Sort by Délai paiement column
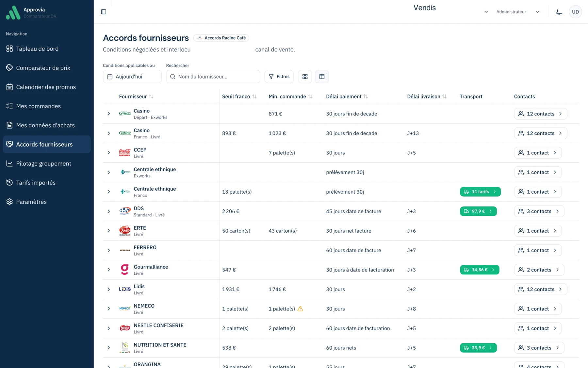This screenshot has height=368, width=588. point(347,96)
